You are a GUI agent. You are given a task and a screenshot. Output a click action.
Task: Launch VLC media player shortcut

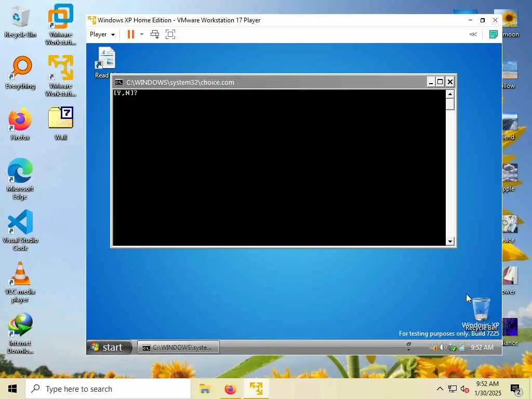[x=20, y=282]
